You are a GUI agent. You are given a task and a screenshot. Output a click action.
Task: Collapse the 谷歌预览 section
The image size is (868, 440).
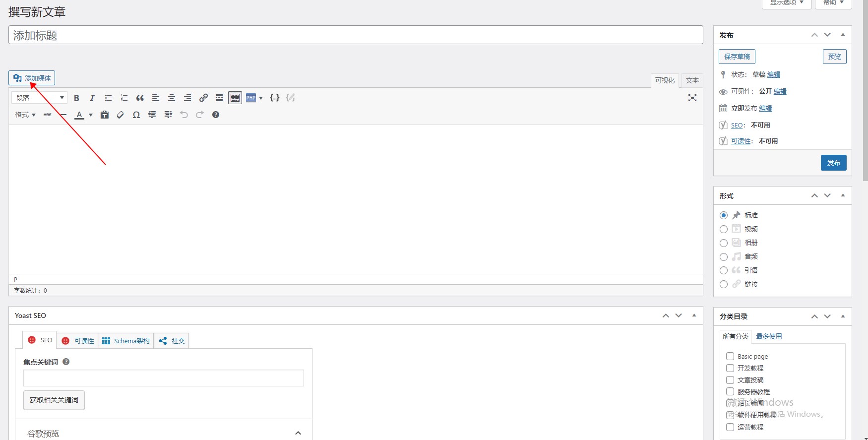pyautogui.click(x=298, y=433)
